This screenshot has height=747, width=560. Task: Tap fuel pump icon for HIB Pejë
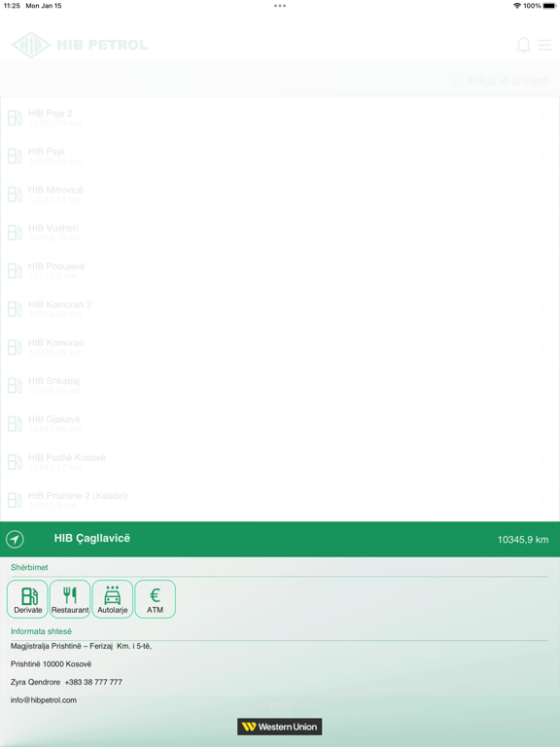[15, 156]
